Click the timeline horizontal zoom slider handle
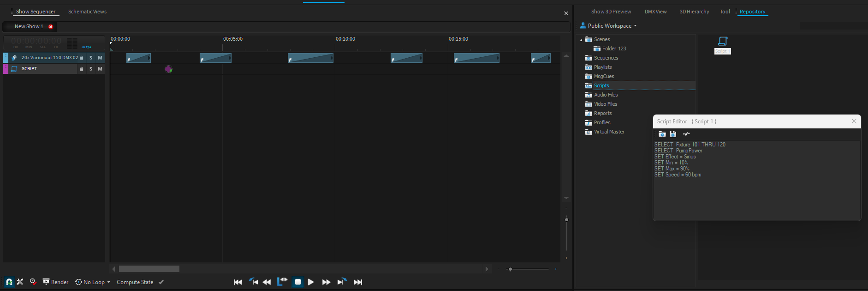The image size is (868, 291). [510, 269]
